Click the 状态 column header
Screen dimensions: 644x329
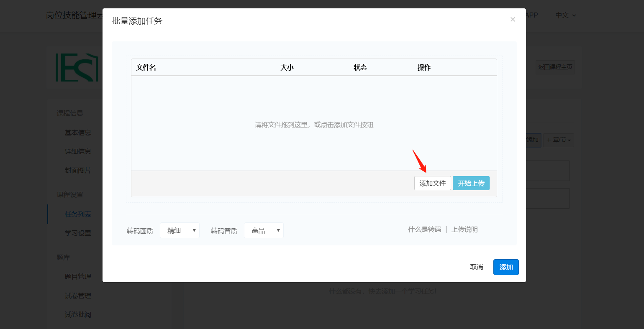(360, 67)
